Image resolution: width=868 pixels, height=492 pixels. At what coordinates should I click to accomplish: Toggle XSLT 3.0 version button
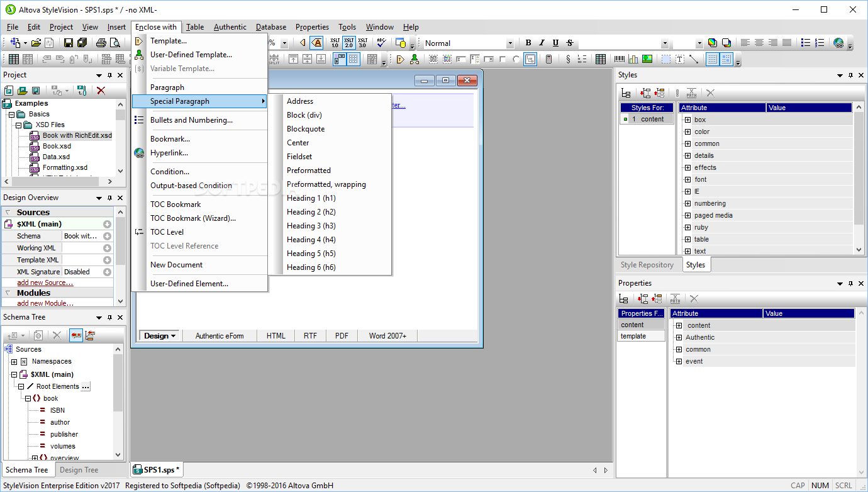click(362, 43)
